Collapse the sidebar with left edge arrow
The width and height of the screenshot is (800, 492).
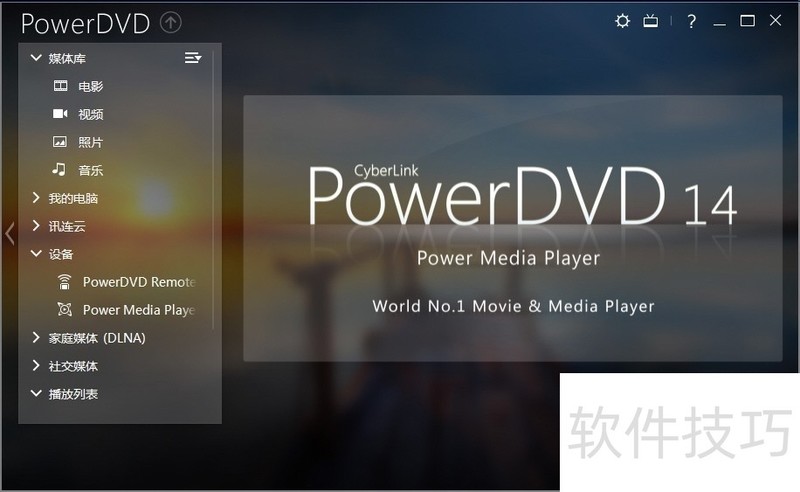click(x=9, y=234)
